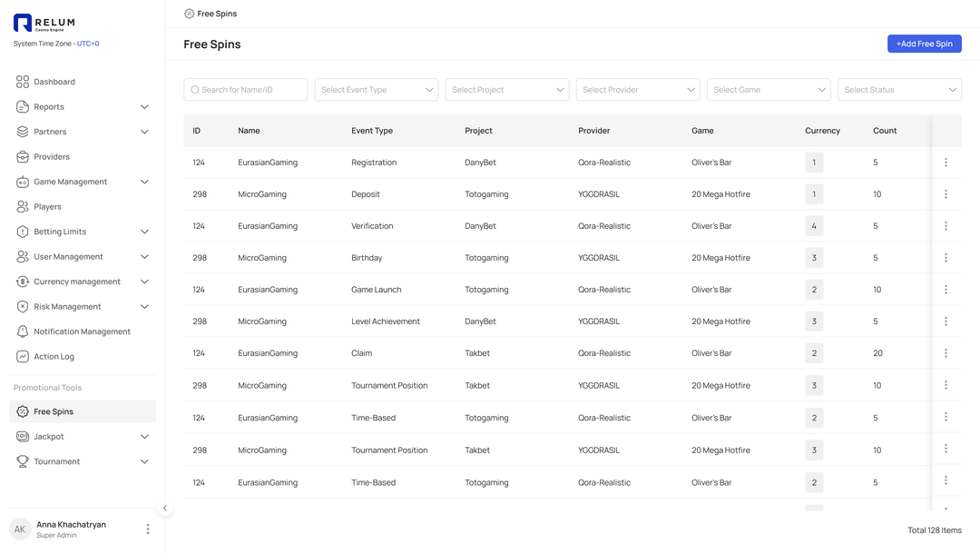The image size is (980, 554).
Task: Open the Select Event Type dropdown
Action: [377, 89]
